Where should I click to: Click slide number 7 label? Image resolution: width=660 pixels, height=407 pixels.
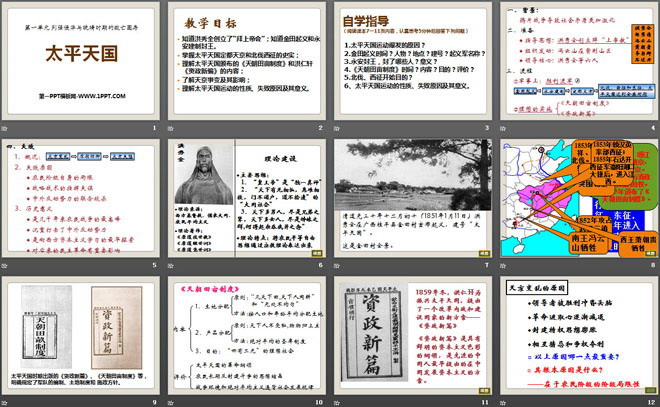[x=487, y=265]
